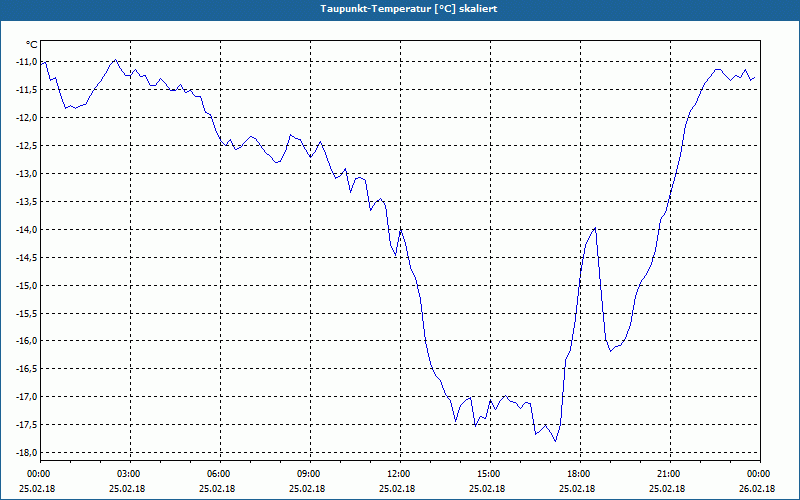Select the '-15,5' Y-axis label
The height and width of the screenshot is (500, 800).
click(x=27, y=313)
